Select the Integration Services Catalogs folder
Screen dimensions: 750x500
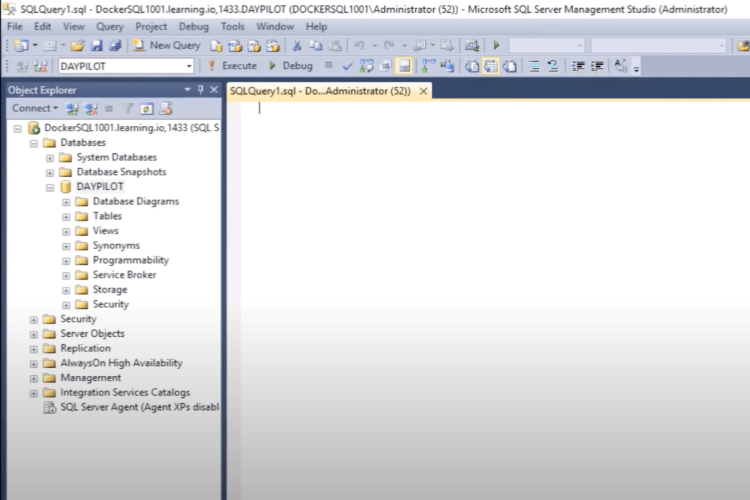click(125, 392)
